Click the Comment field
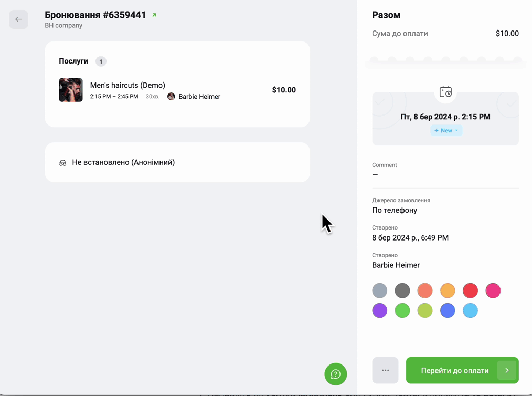532x396 pixels. pyautogui.click(x=445, y=174)
